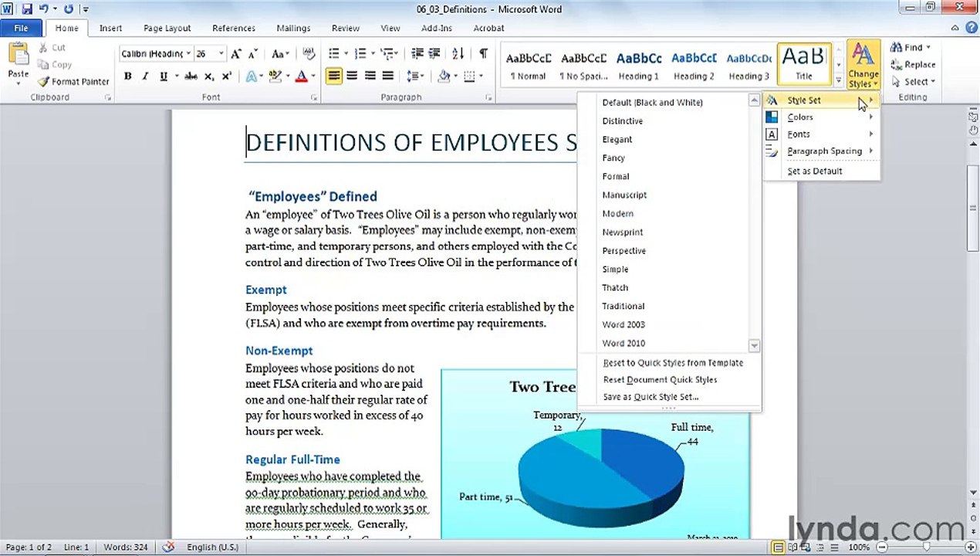Click Multilevel List icon
Screen dimensions: 980x556
tap(388, 54)
